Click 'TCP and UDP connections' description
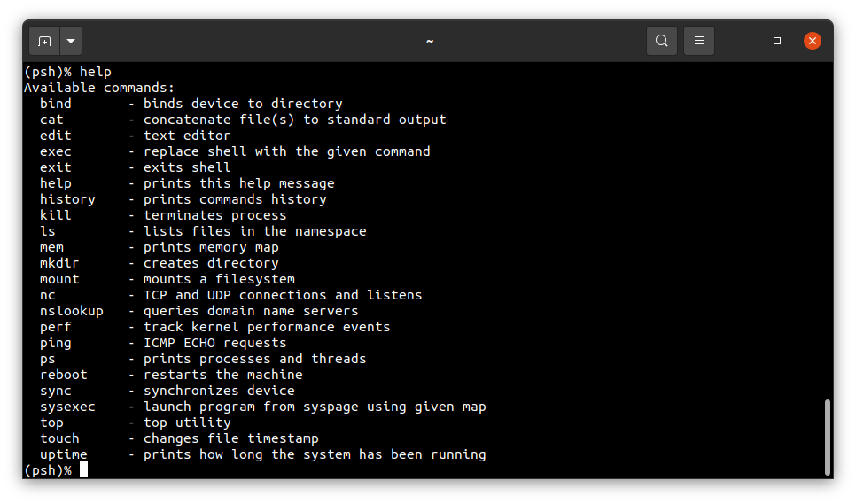 pyautogui.click(x=235, y=295)
